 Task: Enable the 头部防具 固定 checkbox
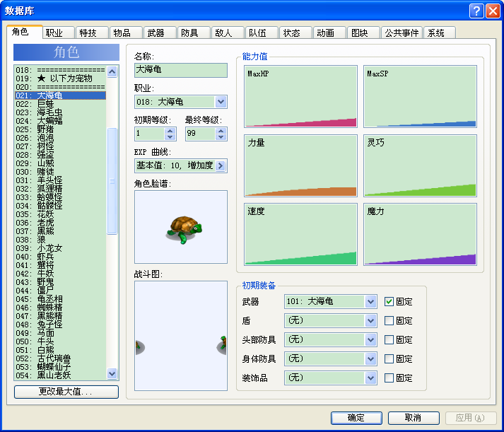(389, 340)
